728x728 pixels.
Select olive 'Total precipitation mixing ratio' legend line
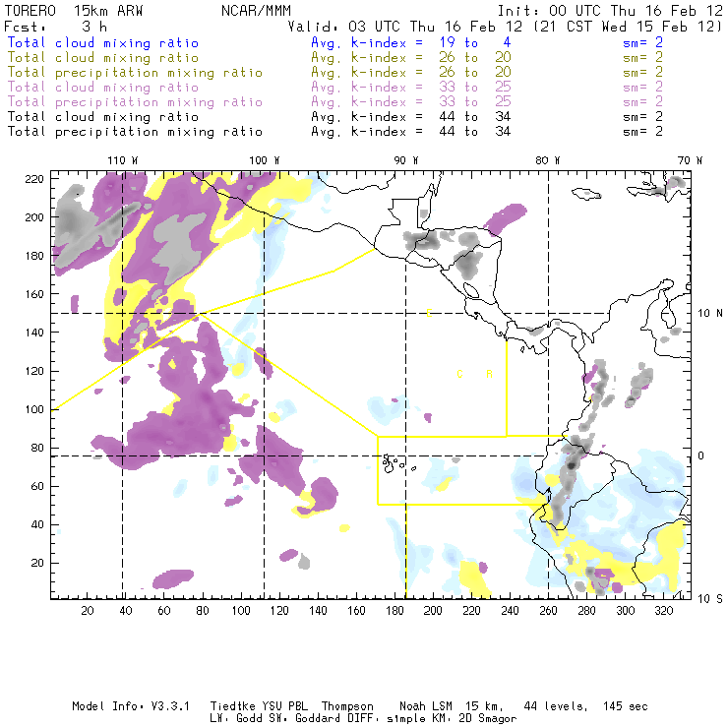point(135,73)
